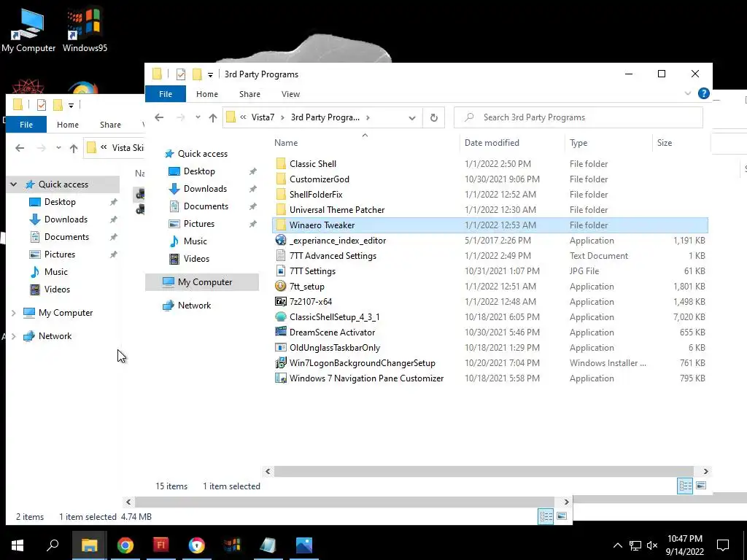
Task: Open Explorer Help question mark icon
Action: 703,94
